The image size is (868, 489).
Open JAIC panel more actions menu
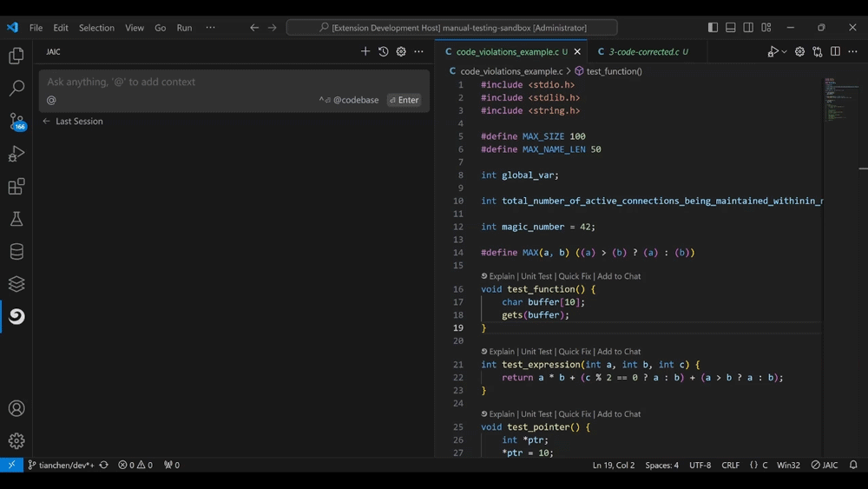418,51
